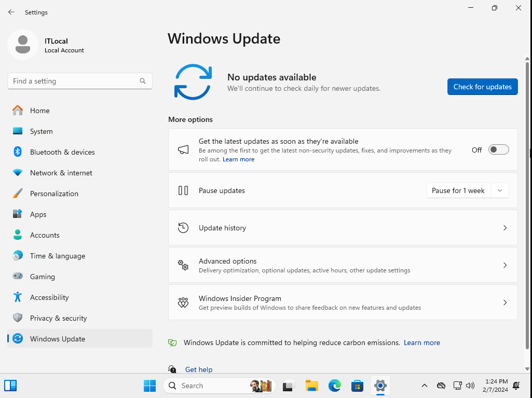Click Check for updates button
The height and width of the screenshot is (398, 532).
483,87
